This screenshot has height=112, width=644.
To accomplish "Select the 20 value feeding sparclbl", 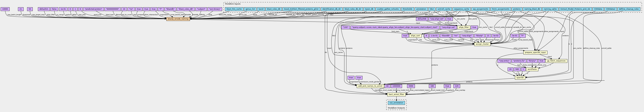I will 510,69.
